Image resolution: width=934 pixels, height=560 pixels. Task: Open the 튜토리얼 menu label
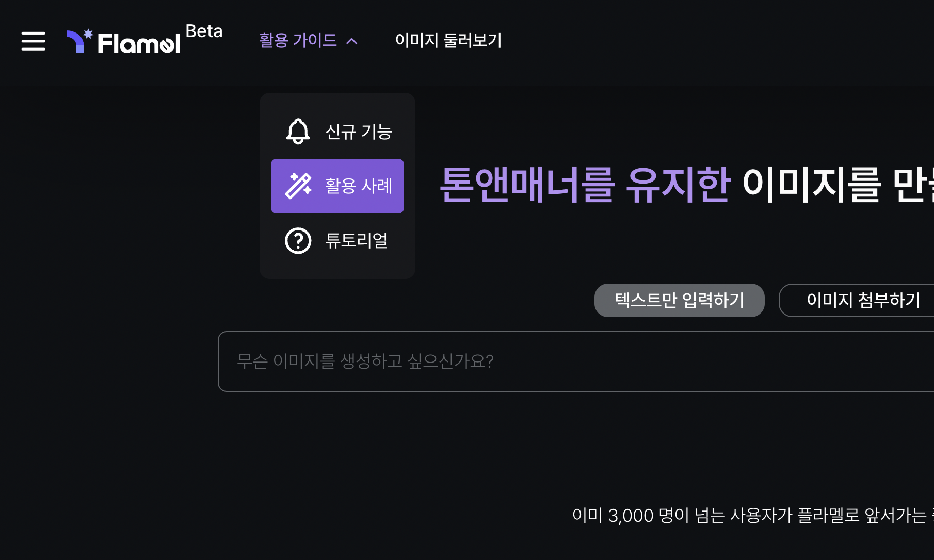tap(357, 240)
